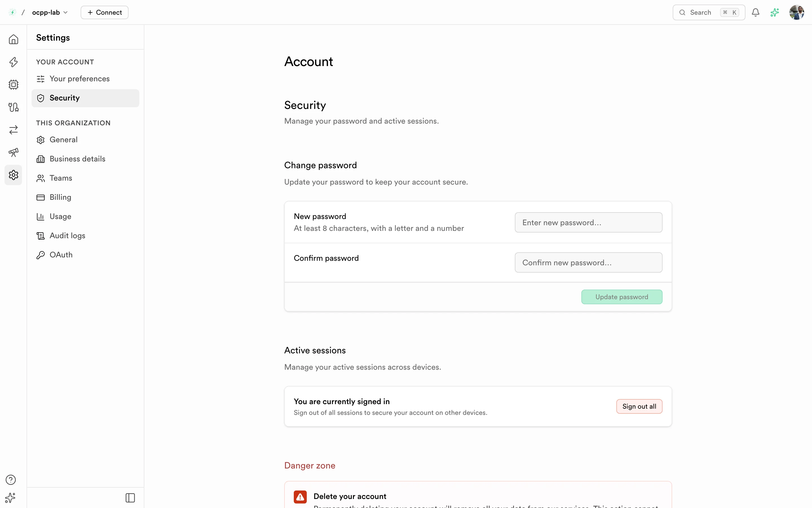Image resolution: width=812 pixels, height=508 pixels.
Task: Click the app logo in the top left
Action: [12, 12]
